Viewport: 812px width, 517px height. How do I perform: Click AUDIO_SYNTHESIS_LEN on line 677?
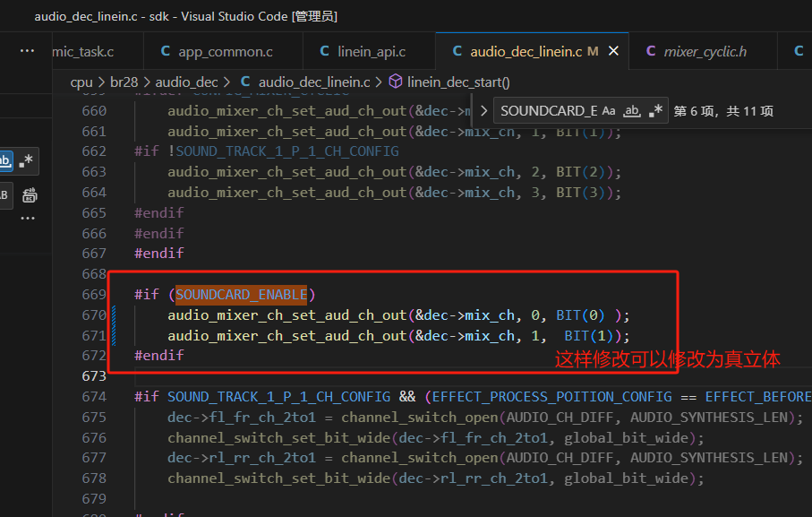click(x=709, y=458)
